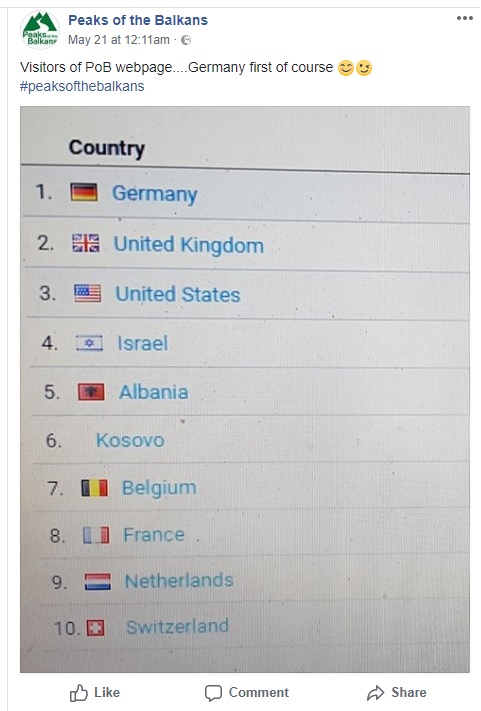Click the Peaks of the Balkans page name
The image size is (481, 711).
tap(138, 20)
